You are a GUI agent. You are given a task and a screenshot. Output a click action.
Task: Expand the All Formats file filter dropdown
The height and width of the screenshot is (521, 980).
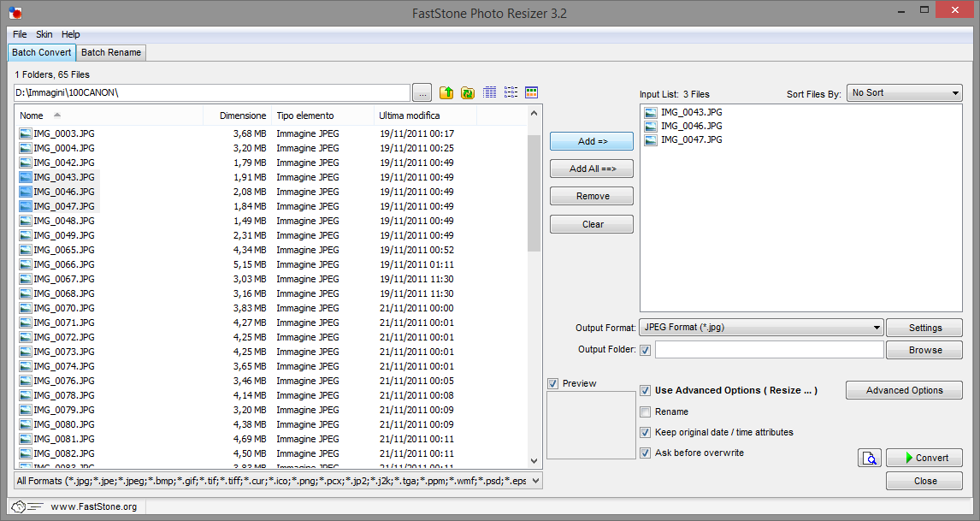(x=278, y=481)
